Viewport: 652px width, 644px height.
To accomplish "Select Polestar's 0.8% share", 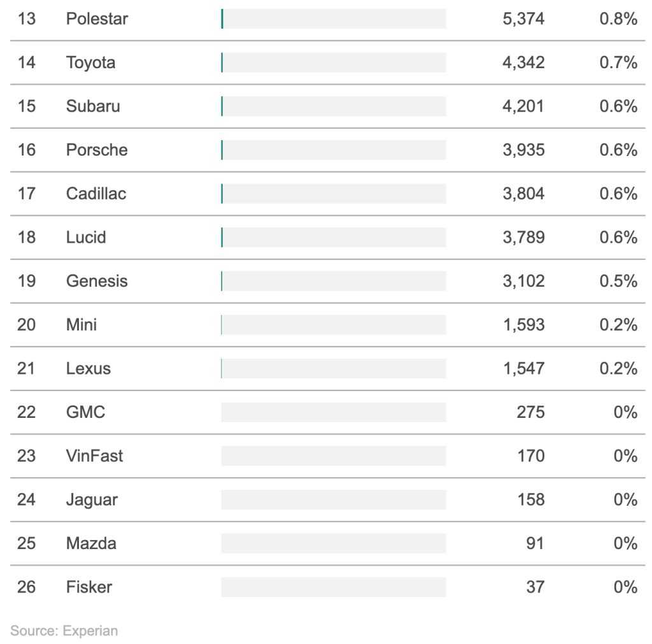I will [618, 19].
